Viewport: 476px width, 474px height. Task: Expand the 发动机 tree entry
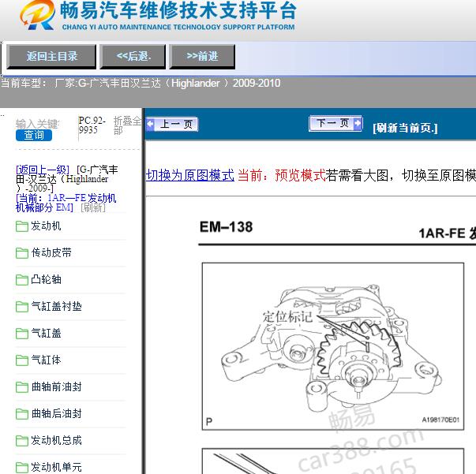click(46, 226)
